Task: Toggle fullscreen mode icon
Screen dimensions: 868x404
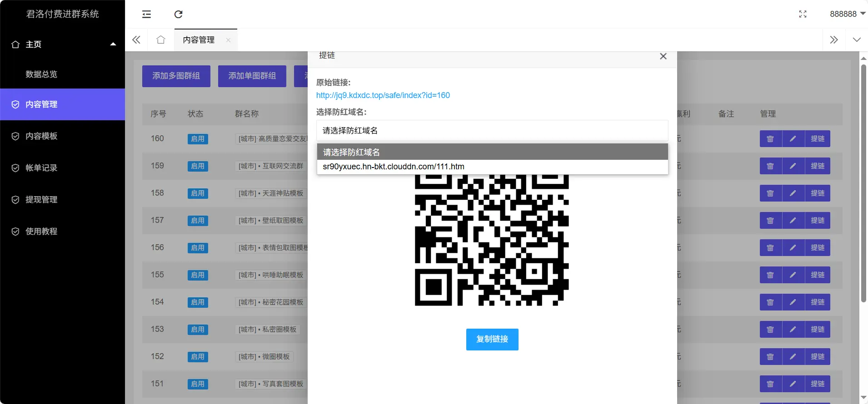Action: (803, 14)
